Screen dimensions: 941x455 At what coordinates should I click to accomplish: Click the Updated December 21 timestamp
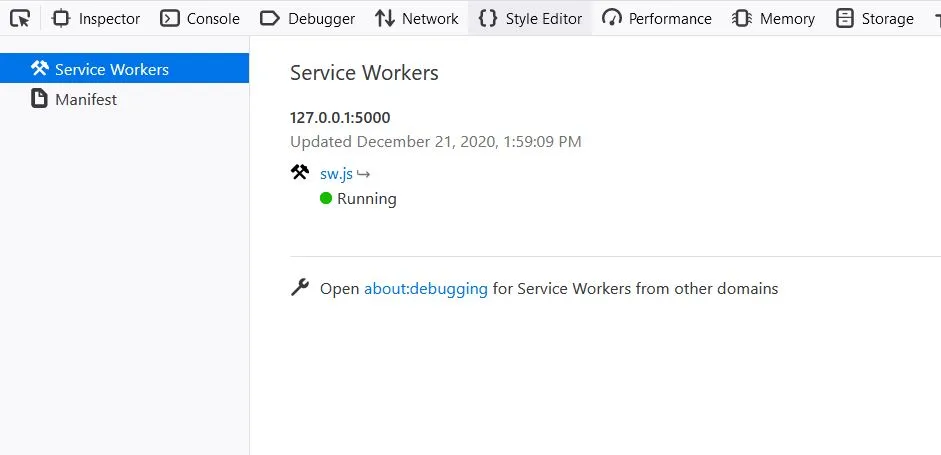coord(435,141)
